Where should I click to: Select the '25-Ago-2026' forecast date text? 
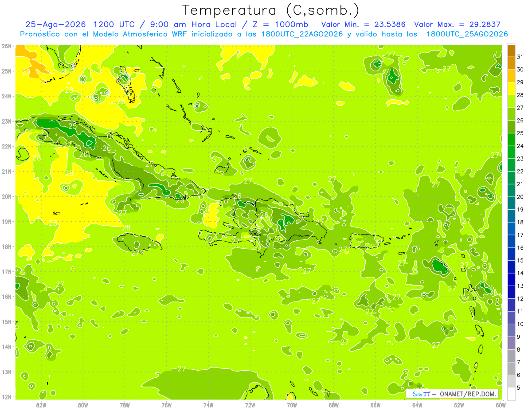(x=55, y=24)
